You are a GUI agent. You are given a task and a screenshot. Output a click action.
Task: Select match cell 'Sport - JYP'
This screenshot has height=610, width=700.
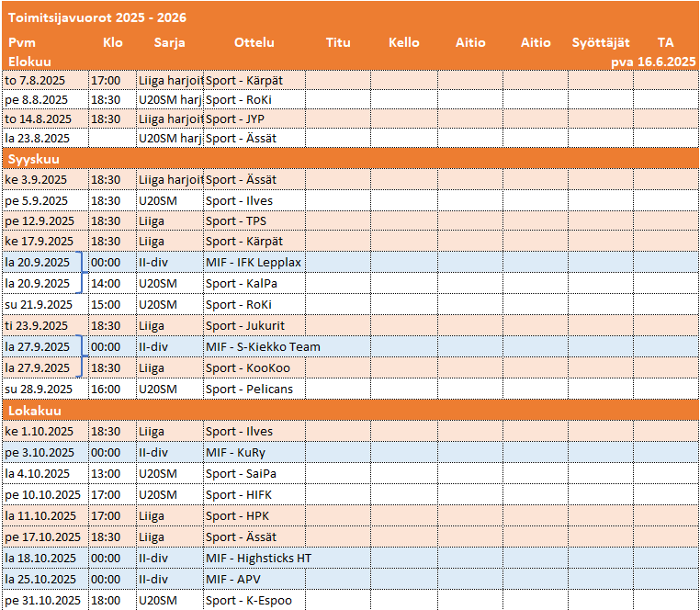click(x=254, y=119)
